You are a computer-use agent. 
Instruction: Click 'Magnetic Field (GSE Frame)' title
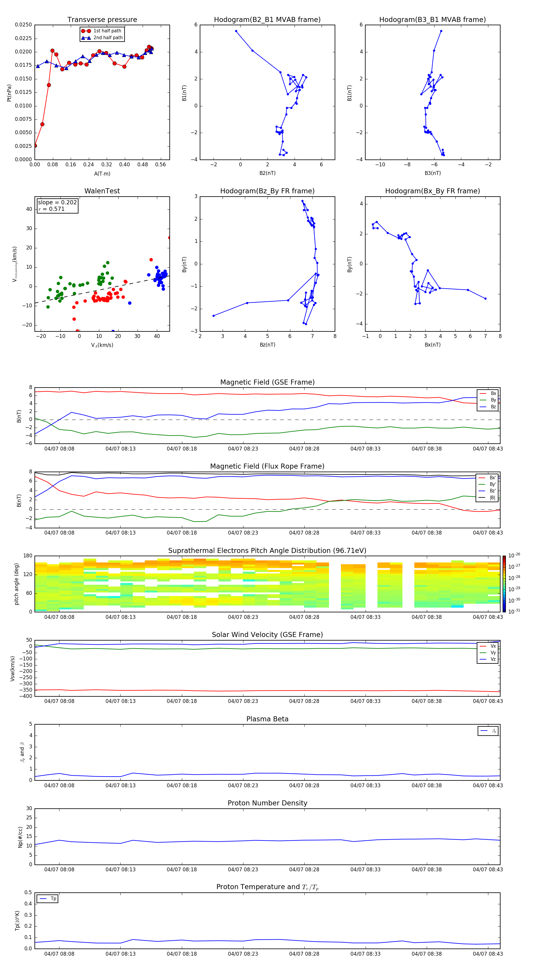(267, 382)
